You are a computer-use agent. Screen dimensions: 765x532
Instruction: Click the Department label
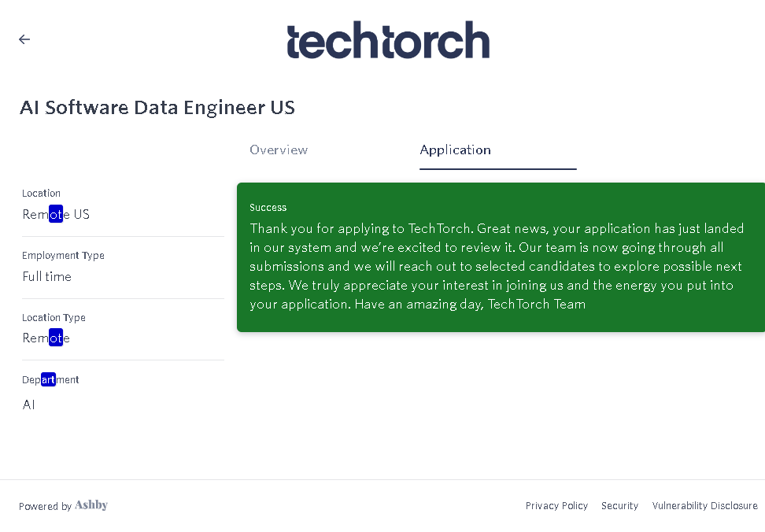click(x=50, y=380)
